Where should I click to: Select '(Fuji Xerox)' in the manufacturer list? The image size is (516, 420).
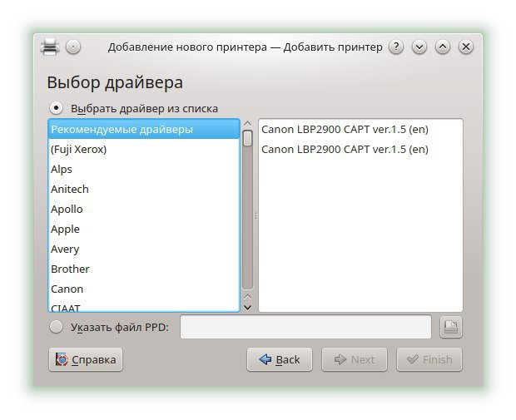pos(144,150)
